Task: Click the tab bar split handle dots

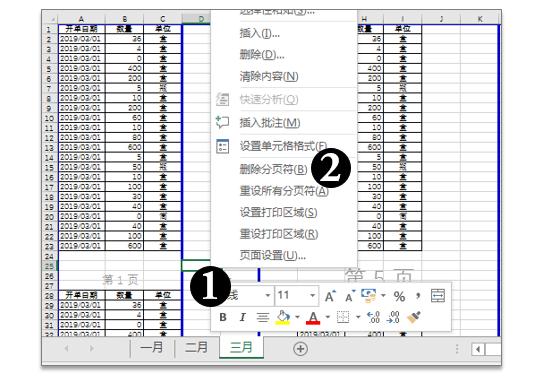Action: click(457, 349)
